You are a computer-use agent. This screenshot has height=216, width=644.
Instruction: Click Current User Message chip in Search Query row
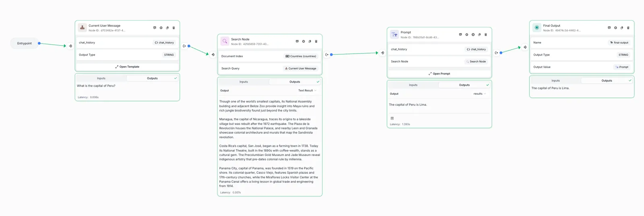[x=301, y=69]
